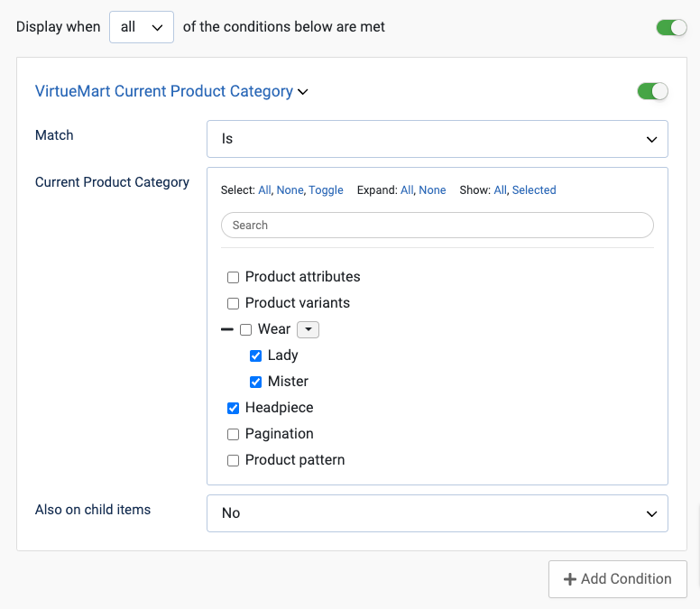Click the Product attributes label

coord(303,277)
